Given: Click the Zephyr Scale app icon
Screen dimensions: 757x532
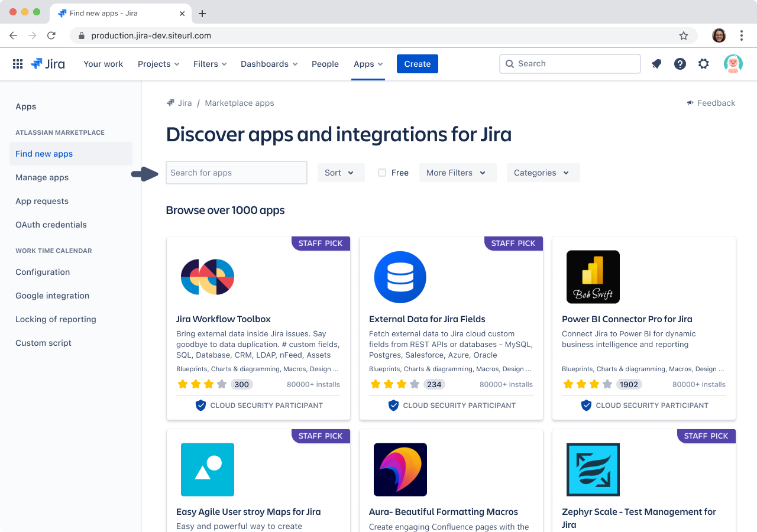Looking at the screenshot, I should tap(593, 469).
